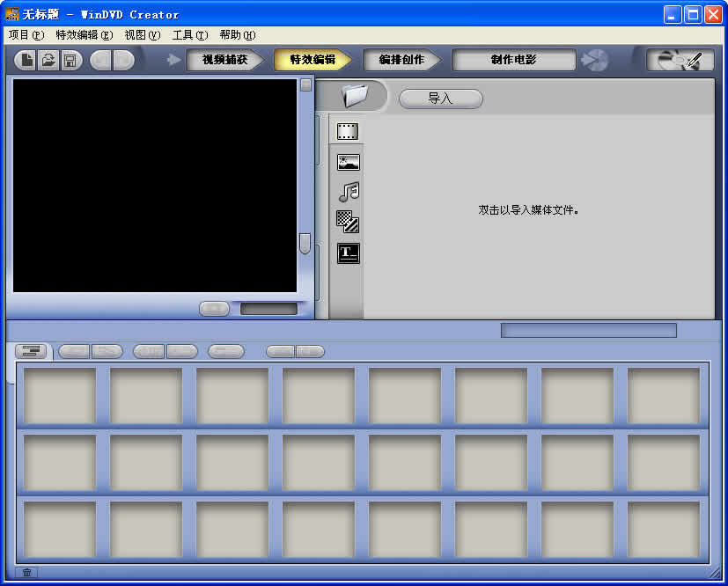
Task: Select the highlighted yellow 特效编辑 step tab
Action: click(313, 60)
